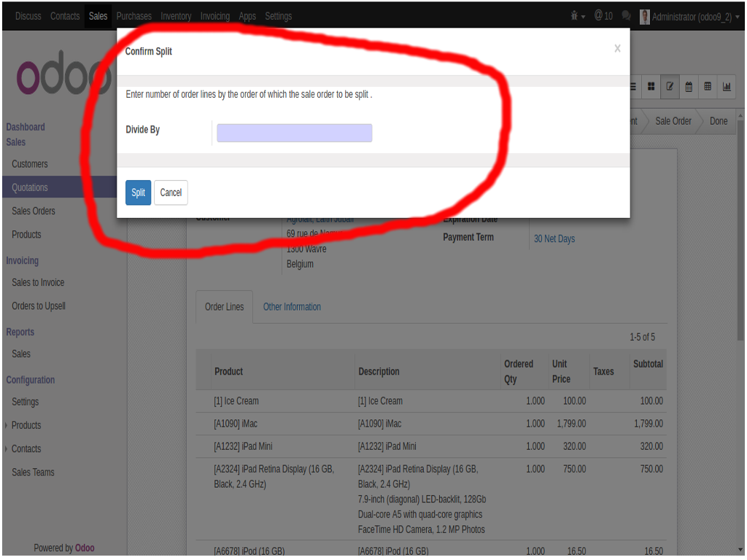Switch to graph view icon
The image size is (747, 560).
pos(727,87)
